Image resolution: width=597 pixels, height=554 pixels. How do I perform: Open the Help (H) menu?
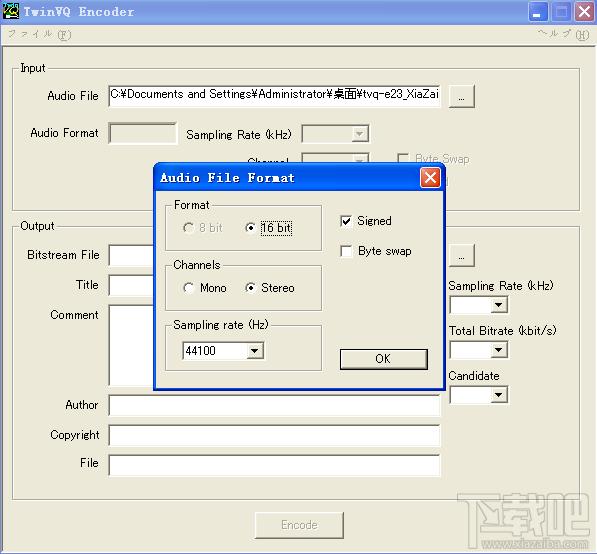click(564, 35)
